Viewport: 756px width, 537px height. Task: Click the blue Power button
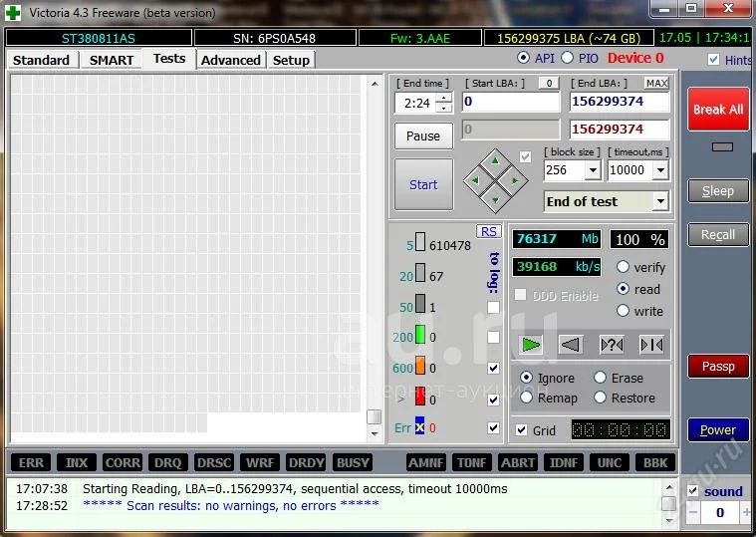(x=718, y=430)
